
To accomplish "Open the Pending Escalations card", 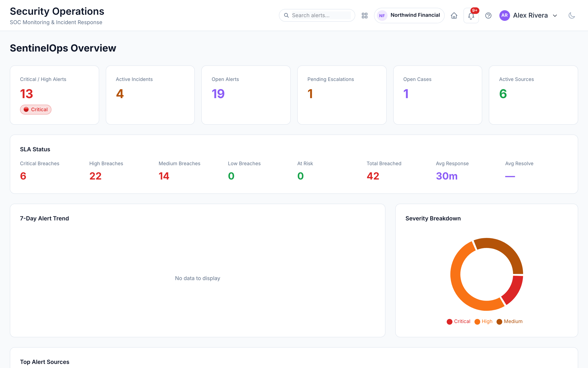I will tap(342, 95).
